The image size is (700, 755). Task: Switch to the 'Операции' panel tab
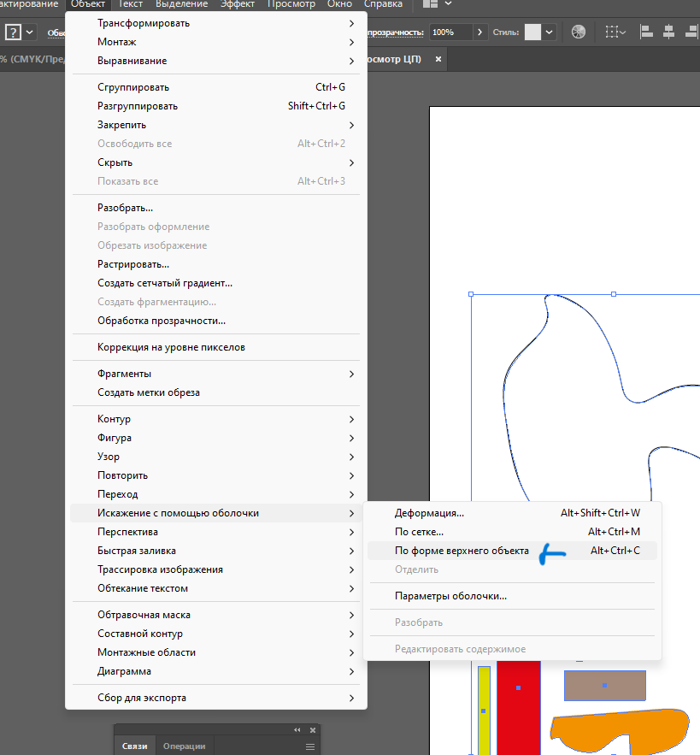click(x=184, y=746)
